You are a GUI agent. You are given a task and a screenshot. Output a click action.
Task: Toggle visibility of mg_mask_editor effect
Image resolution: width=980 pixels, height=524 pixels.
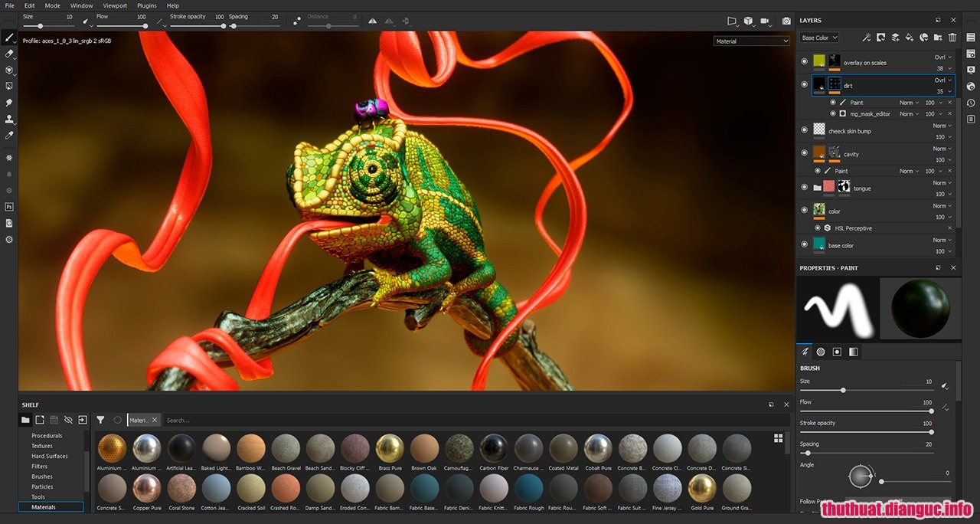[x=833, y=113]
